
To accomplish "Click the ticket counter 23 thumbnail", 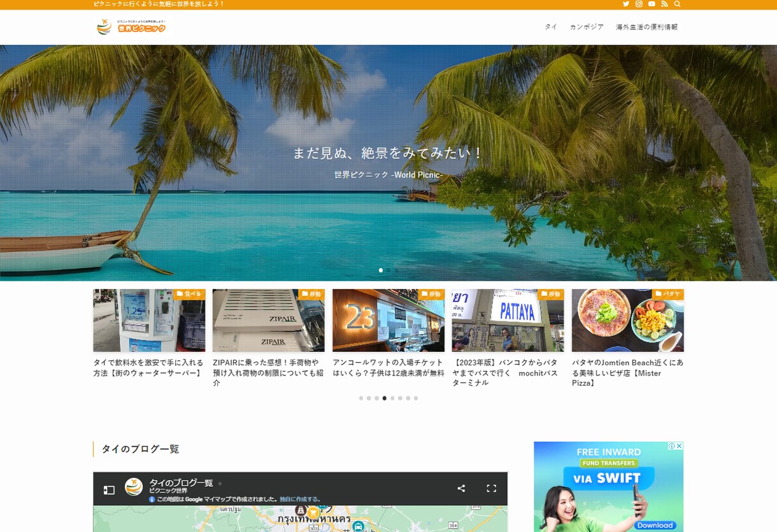I will (388, 321).
